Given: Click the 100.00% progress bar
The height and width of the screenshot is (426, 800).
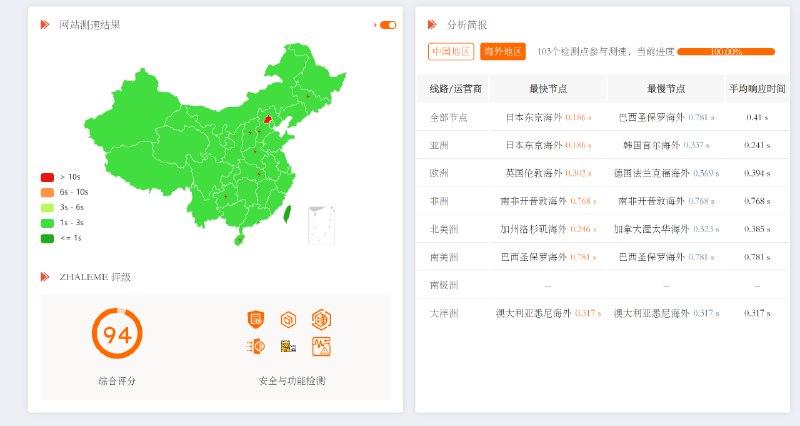Looking at the screenshot, I should (726, 52).
